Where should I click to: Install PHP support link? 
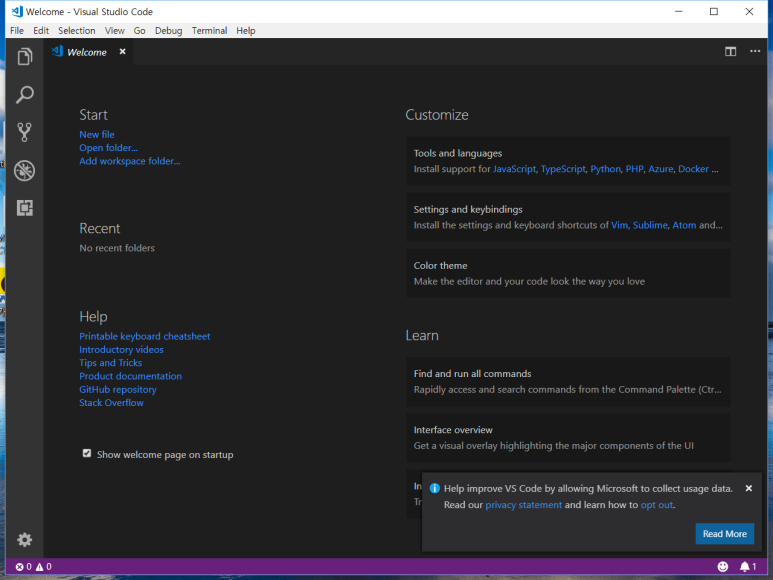click(x=634, y=169)
